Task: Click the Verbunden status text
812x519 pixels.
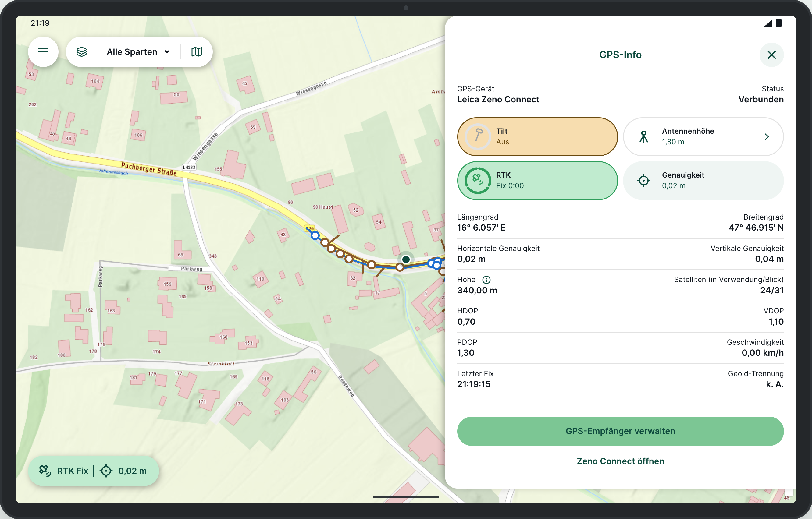Action: (x=761, y=99)
